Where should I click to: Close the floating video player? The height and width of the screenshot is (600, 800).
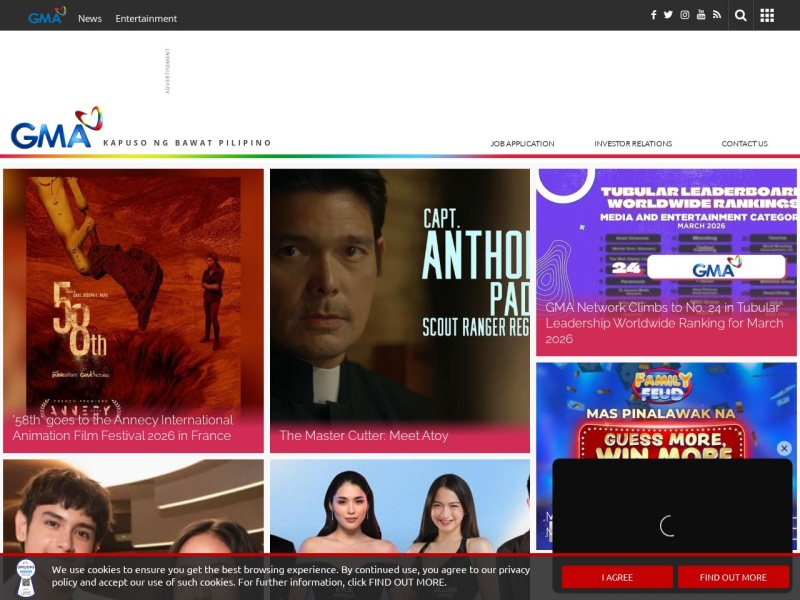click(784, 448)
